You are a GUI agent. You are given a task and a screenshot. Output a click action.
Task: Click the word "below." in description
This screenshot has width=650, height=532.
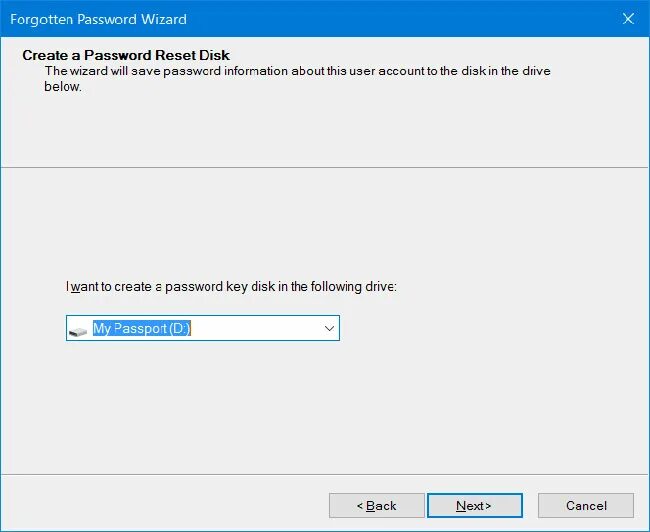(63, 86)
